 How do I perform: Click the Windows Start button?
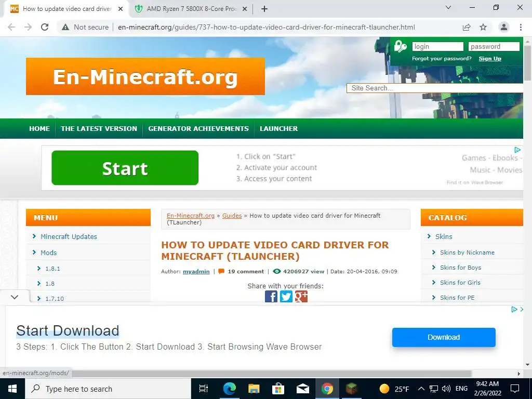(12, 389)
